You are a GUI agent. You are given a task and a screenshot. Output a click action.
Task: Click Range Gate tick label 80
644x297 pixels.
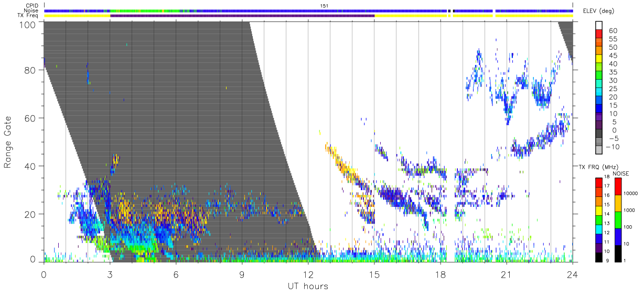coord(30,70)
